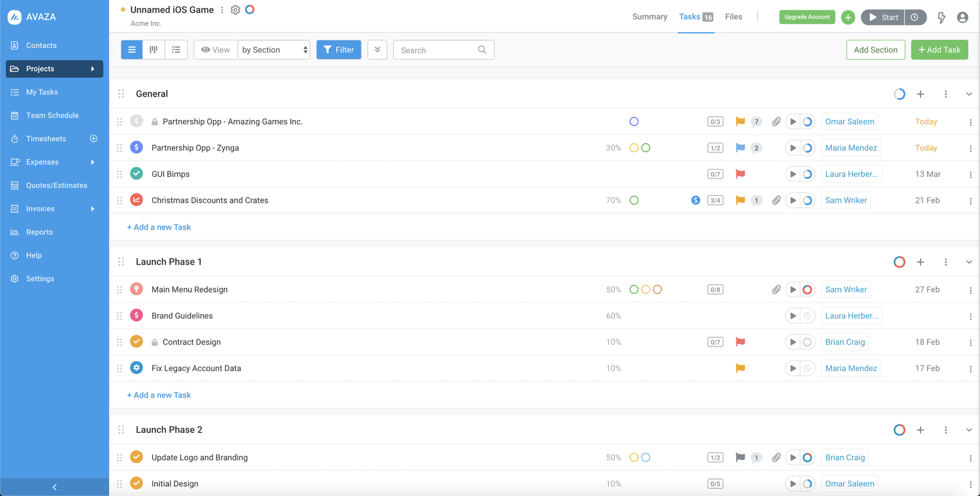Toggle the View eye button
Image resolution: width=980 pixels, height=496 pixels.
pyautogui.click(x=216, y=50)
